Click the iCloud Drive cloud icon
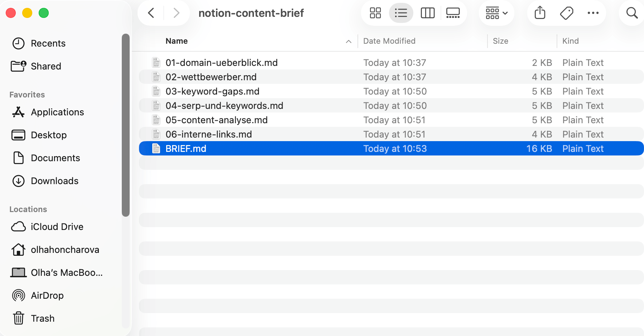 click(x=19, y=227)
